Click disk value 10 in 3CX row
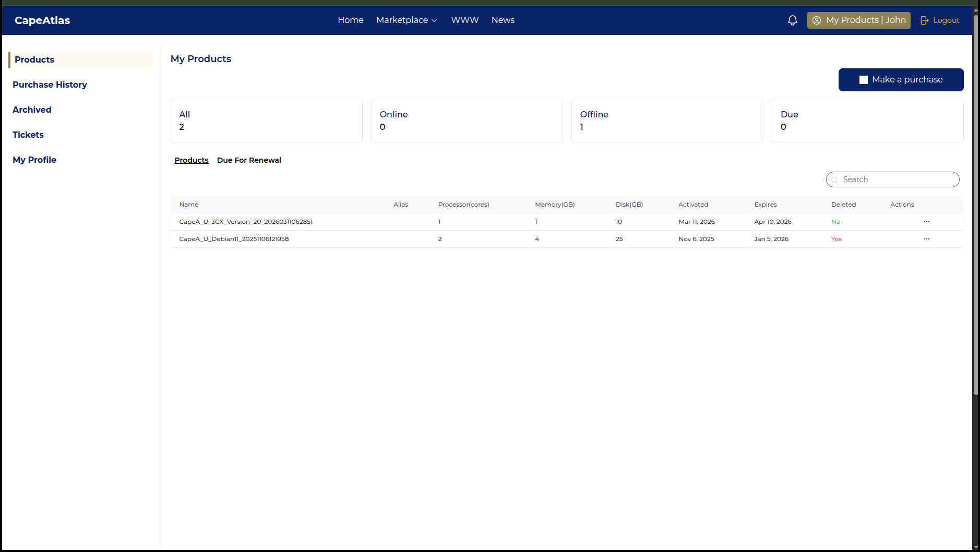The height and width of the screenshot is (552, 980). (619, 222)
